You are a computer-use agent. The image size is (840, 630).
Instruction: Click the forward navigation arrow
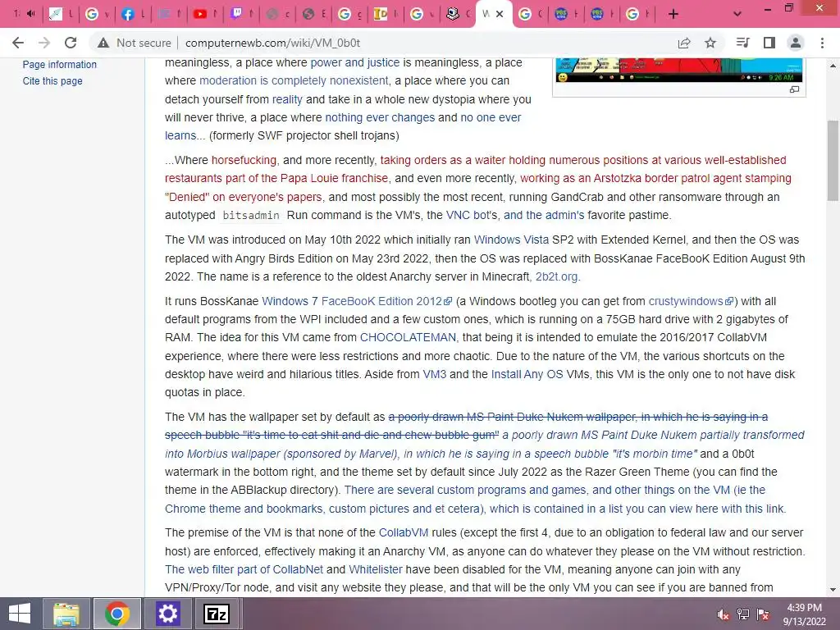tap(44, 43)
